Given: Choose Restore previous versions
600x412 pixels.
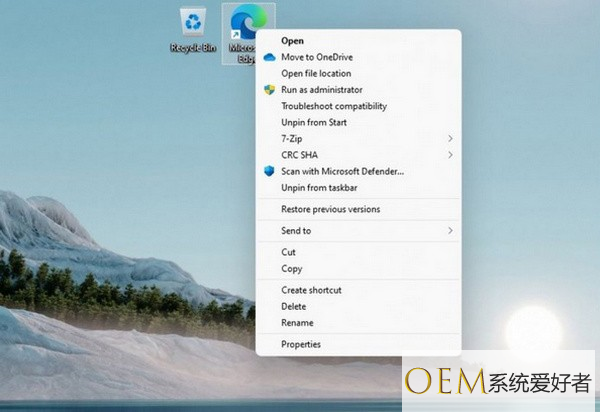Looking at the screenshot, I should (x=331, y=209).
